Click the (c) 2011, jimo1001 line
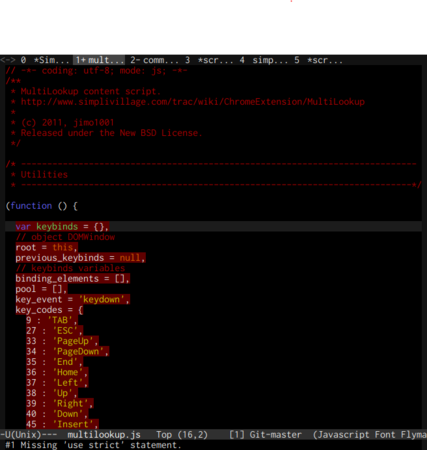 pyautogui.click(x=63, y=123)
